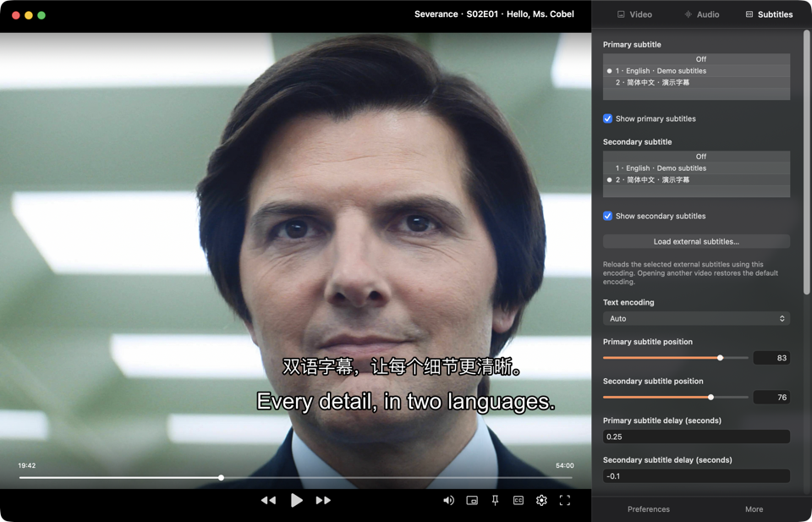Pin the window on top
The image size is (812, 522).
[x=495, y=500]
